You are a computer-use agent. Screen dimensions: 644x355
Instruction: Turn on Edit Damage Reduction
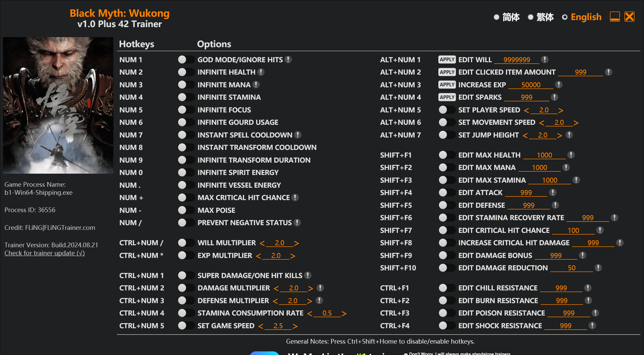[447, 268]
